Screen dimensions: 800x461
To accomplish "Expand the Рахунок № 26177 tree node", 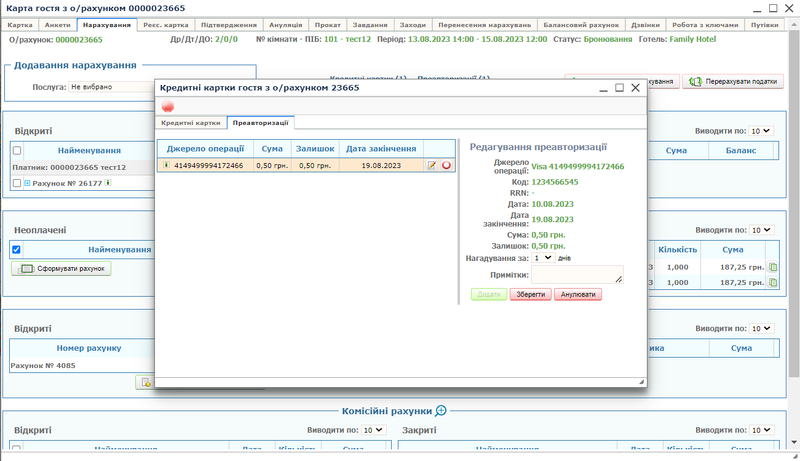I will tap(27, 184).
